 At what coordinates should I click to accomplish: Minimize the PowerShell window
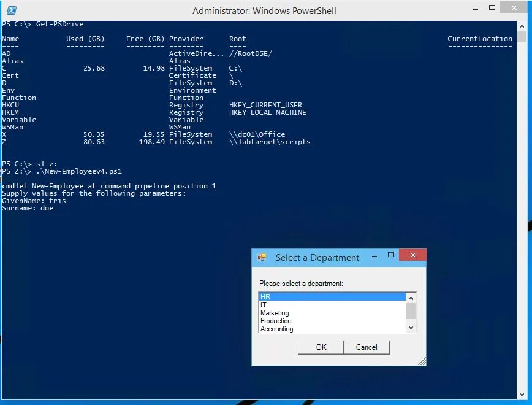tap(476, 9)
